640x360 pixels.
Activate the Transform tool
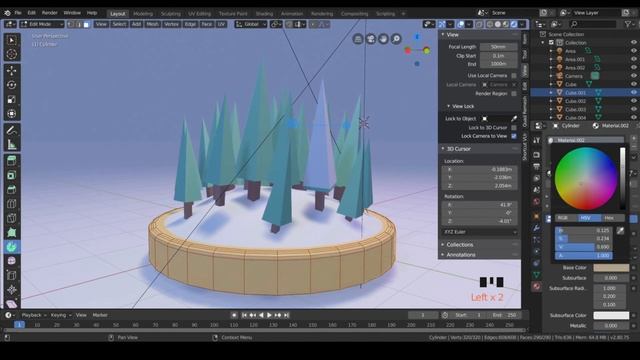[x=11, y=113]
